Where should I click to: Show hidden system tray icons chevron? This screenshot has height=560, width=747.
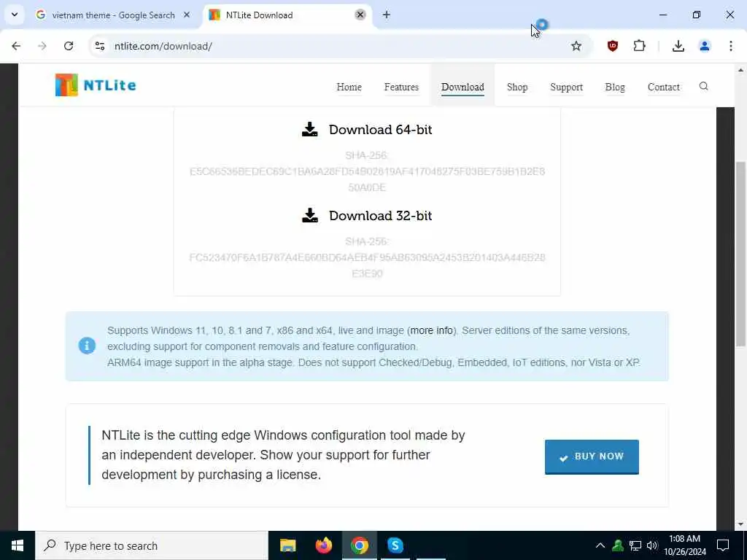[x=600, y=545]
